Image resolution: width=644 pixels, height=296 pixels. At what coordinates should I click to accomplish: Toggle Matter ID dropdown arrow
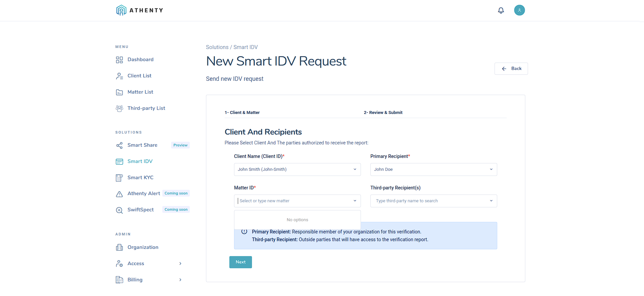point(355,201)
